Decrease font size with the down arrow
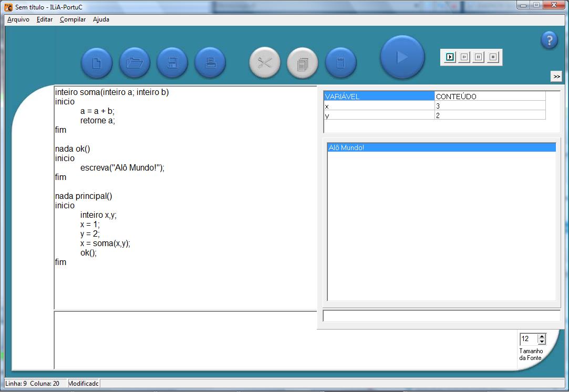569x392 pixels. [542, 342]
